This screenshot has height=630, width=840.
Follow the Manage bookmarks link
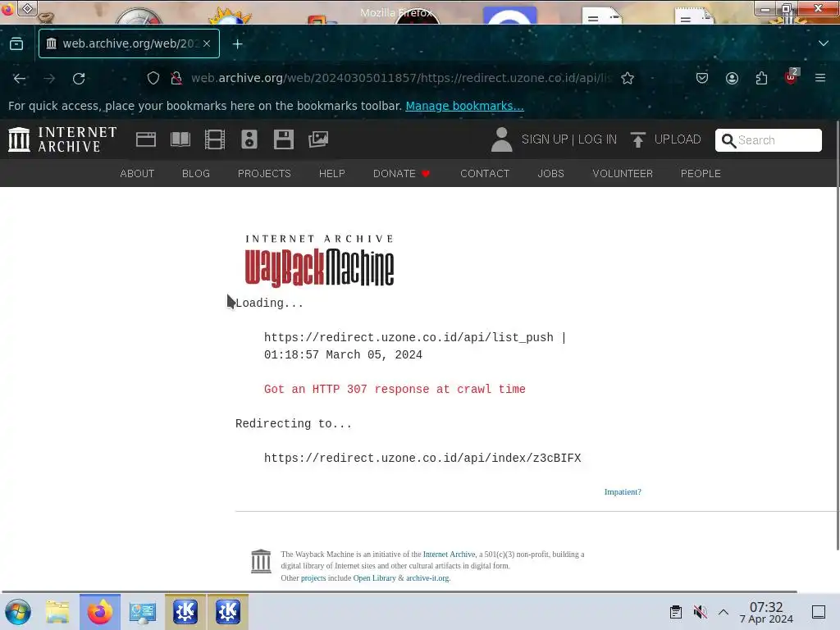coord(464,106)
